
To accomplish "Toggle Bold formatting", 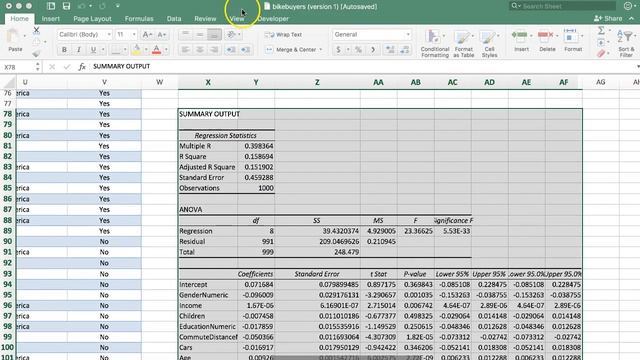I will 64,50.
